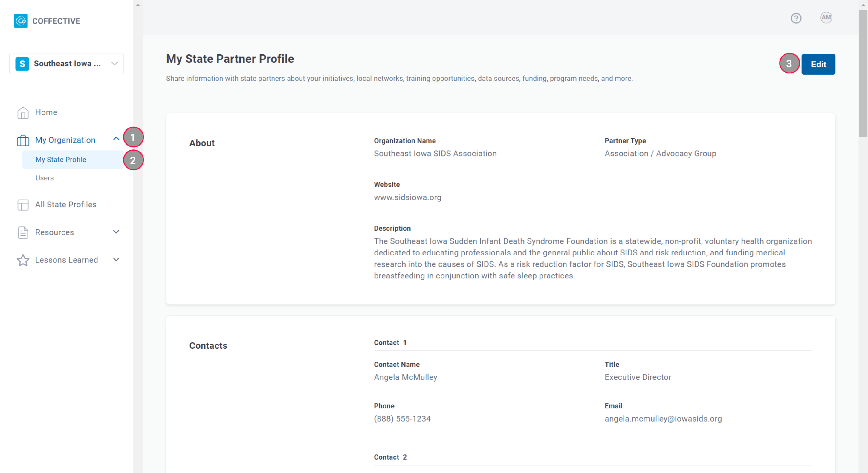Click the My Organization briefcase icon

(23, 140)
